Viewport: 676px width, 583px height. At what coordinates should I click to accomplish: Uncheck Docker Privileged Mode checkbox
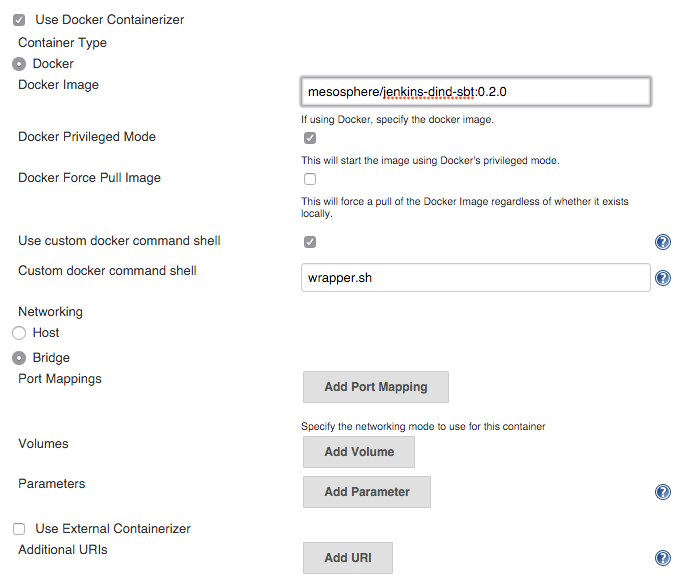click(310, 138)
